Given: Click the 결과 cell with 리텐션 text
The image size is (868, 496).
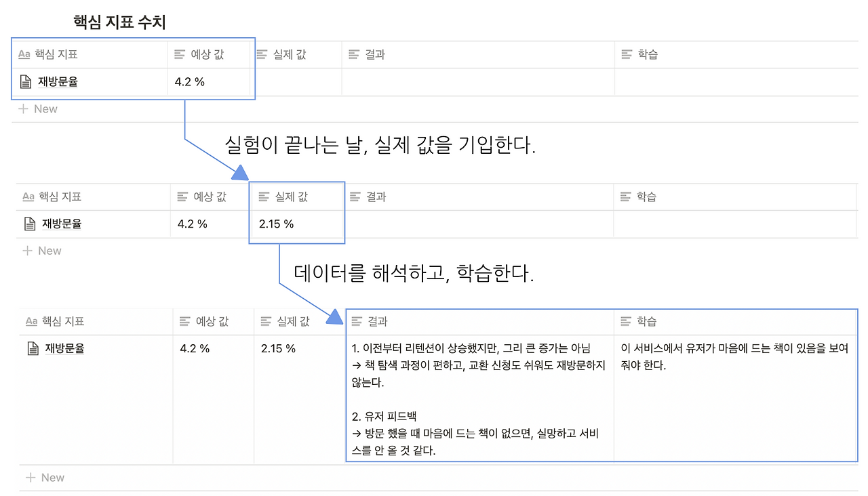Looking at the screenshot, I should (480, 399).
